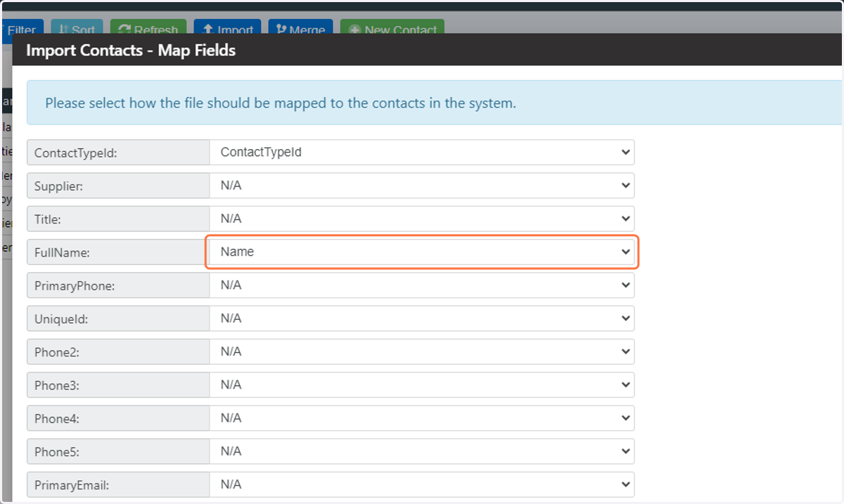
Task: Open the Phone3 mapping dropdown
Action: (x=422, y=385)
